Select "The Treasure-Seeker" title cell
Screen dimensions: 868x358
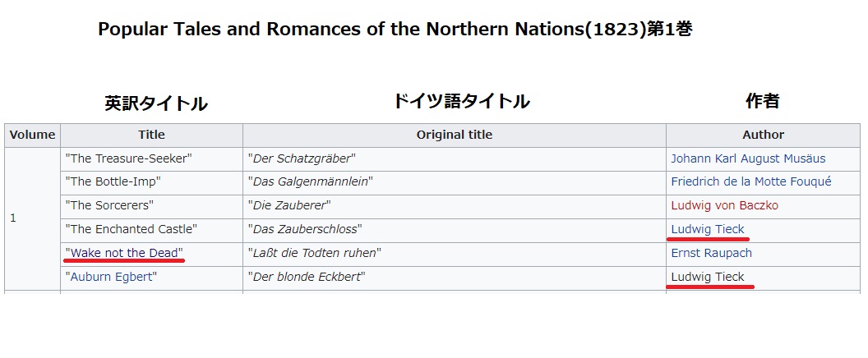click(x=152, y=158)
